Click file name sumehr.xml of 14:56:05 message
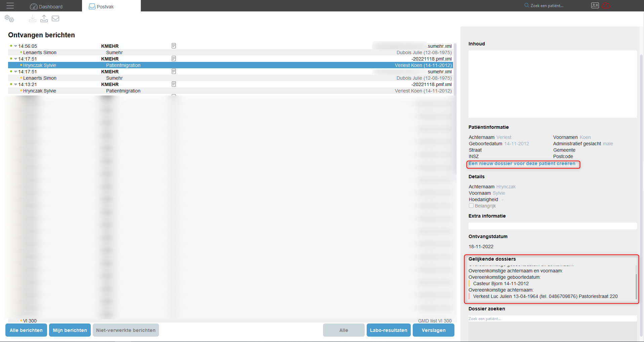 click(x=440, y=46)
